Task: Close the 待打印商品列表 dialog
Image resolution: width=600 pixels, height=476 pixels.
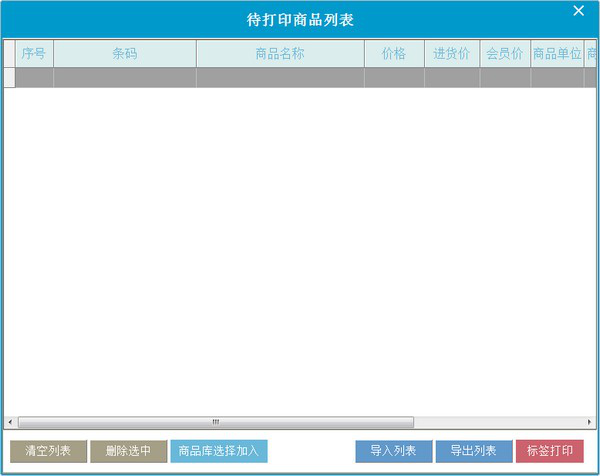Action: coord(578,11)
